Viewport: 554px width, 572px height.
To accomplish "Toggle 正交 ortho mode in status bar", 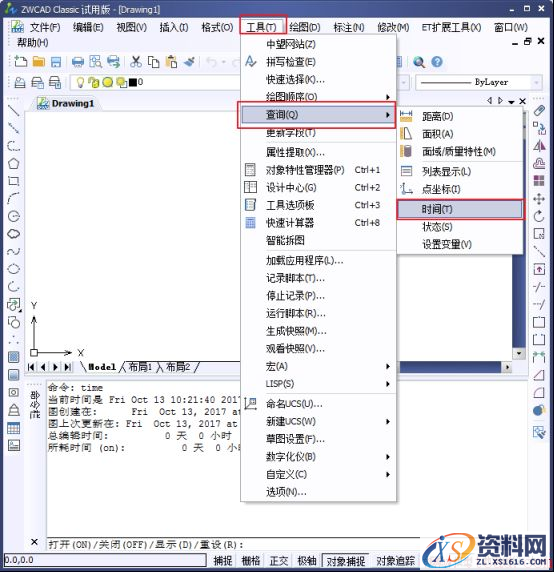I will (x=279, y=560).
